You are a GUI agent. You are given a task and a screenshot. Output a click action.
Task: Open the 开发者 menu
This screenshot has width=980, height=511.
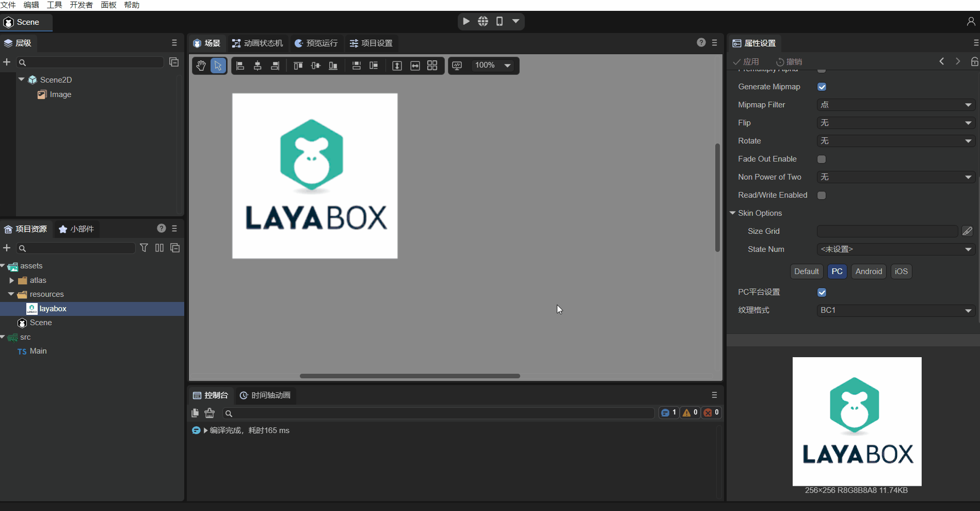[x=81, y=5]
